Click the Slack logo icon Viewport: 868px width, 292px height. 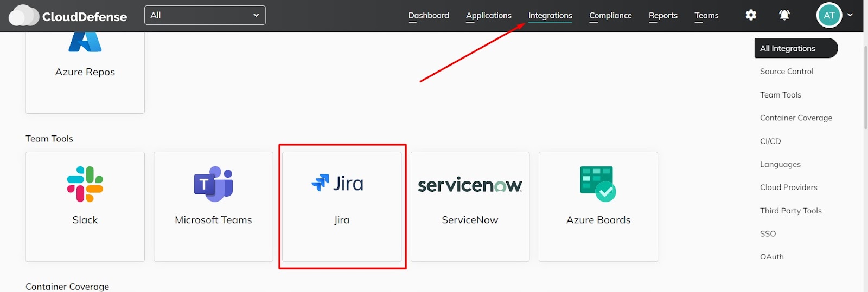tap(85, 184)
